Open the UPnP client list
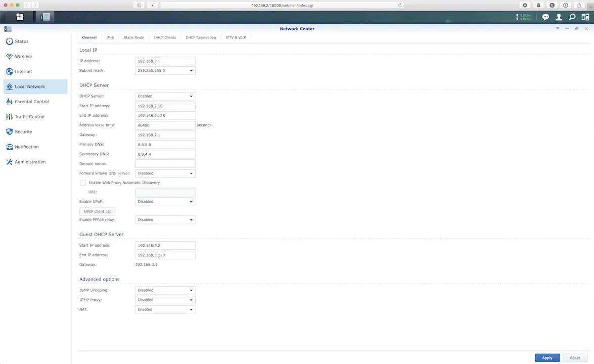 point(98,211)
